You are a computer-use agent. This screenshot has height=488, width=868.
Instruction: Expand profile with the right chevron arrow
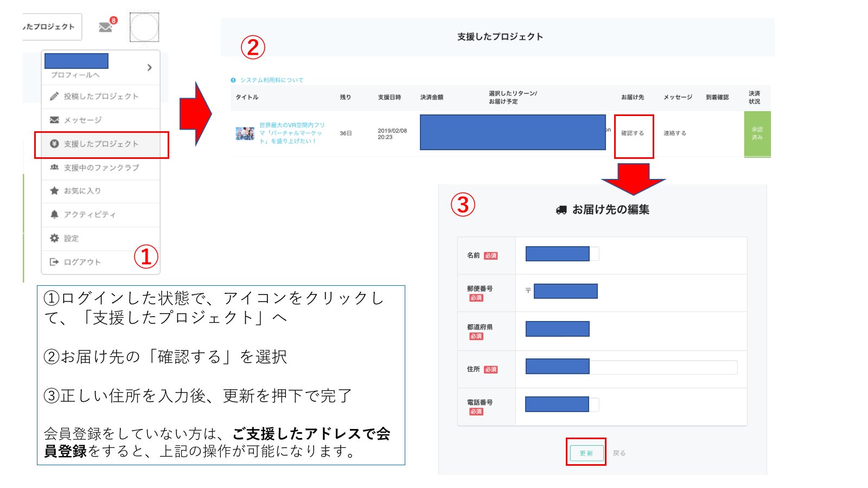[149, 68]
